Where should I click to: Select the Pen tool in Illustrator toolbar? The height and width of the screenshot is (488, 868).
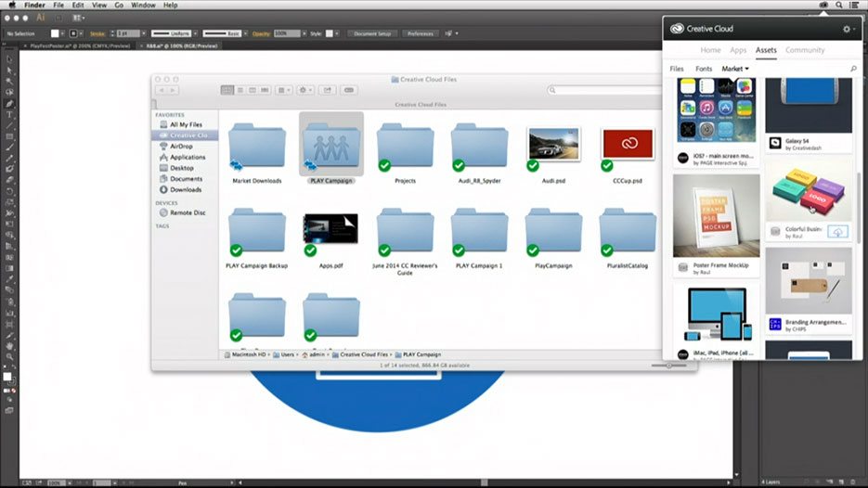9,104
